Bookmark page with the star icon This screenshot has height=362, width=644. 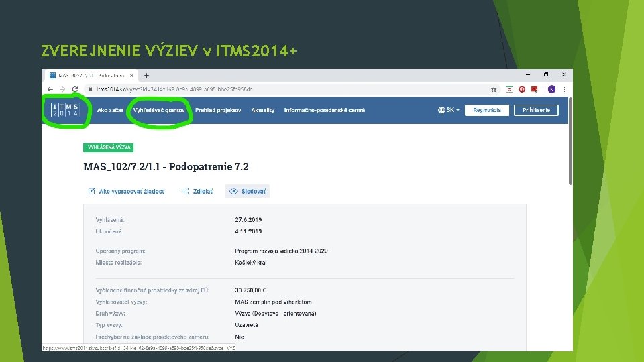click(494, 89)
